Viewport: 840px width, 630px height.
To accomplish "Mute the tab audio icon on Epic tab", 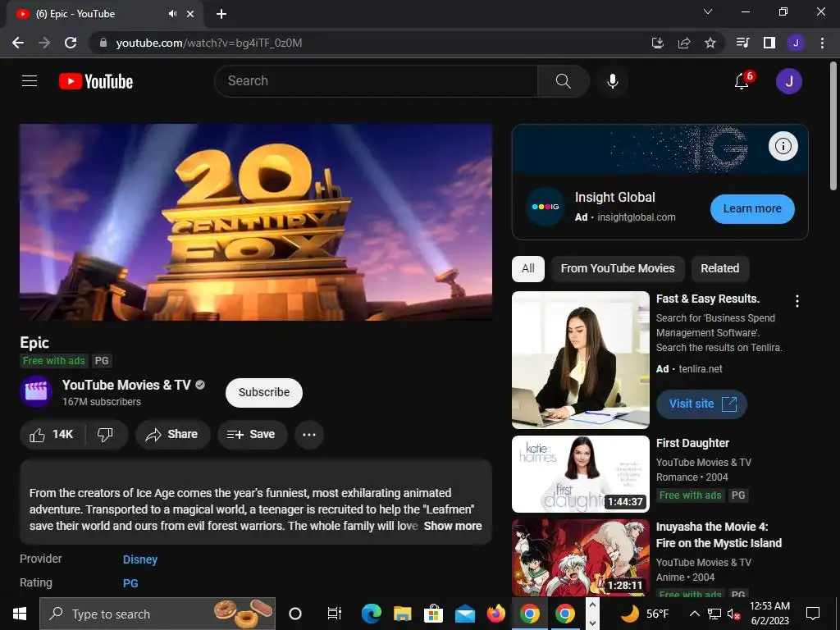I will 172,14.
